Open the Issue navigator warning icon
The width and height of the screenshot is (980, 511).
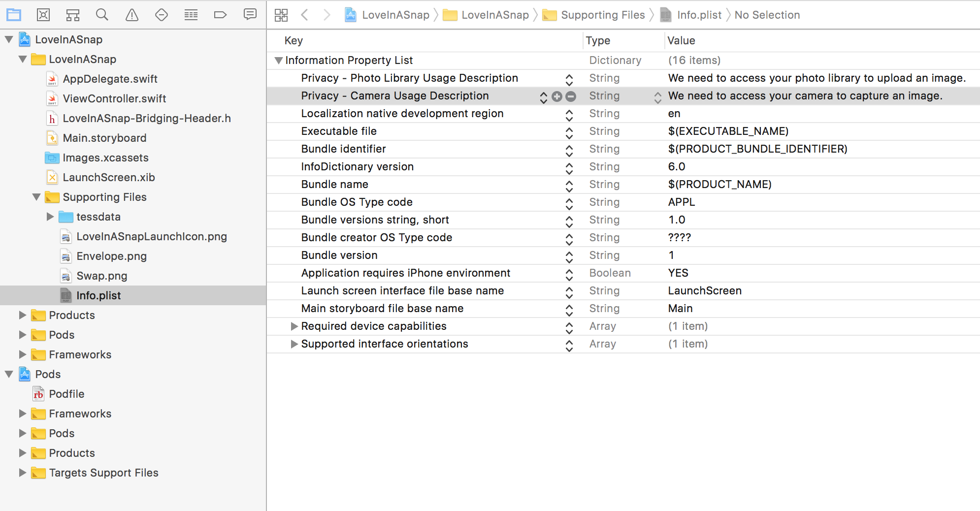[132, 15]
